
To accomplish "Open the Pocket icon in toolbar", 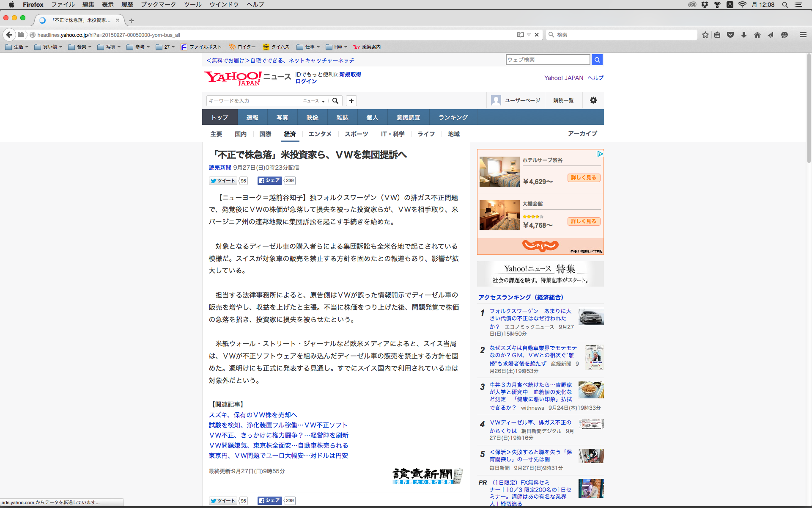I will (x=730, y=35).
